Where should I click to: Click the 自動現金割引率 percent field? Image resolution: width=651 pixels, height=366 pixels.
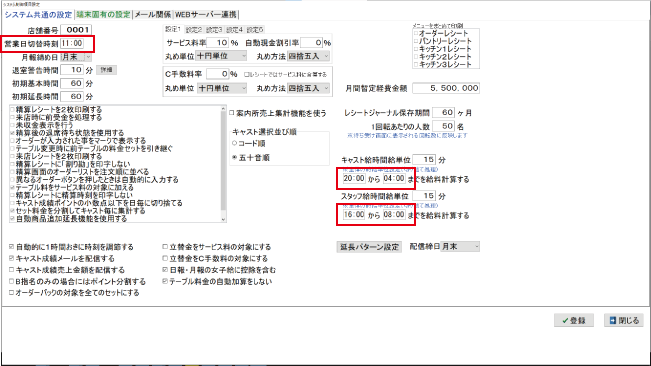[311, 42]
